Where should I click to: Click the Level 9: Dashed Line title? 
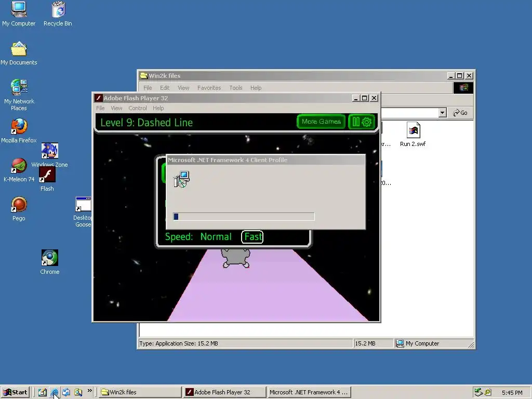[147, 123]
